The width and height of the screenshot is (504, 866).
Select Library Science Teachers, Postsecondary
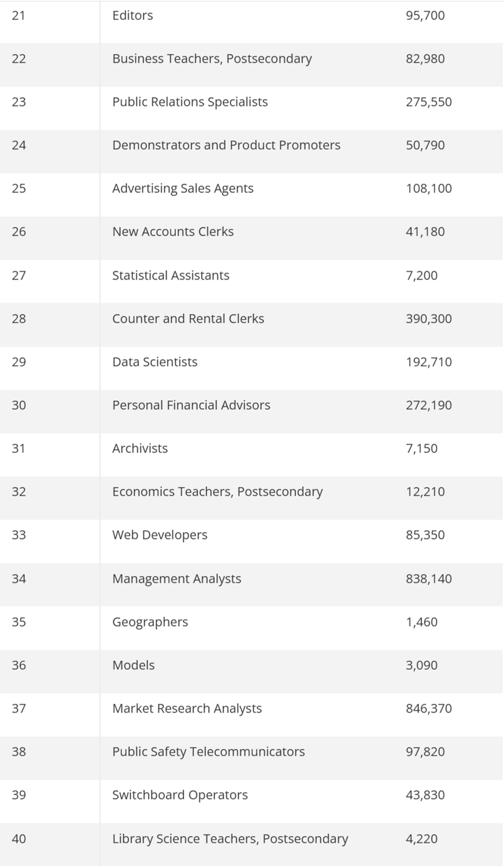coord(230,839)
